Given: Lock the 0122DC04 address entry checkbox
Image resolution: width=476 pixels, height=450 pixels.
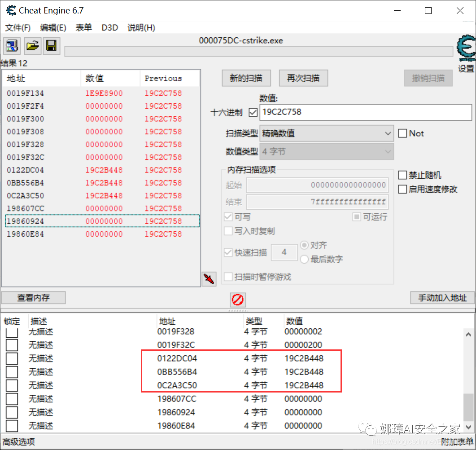Looking at the screenshot, I should (12, 358).
